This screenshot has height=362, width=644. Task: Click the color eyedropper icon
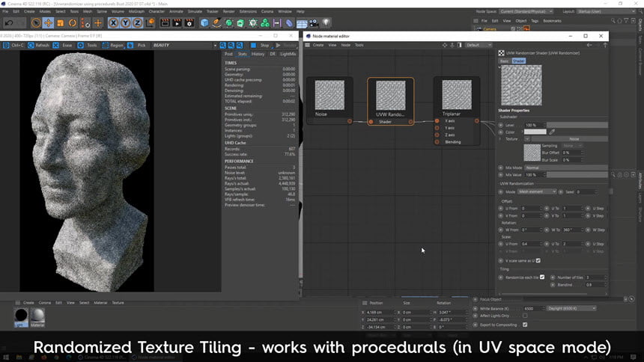click(x=552, y=132)
